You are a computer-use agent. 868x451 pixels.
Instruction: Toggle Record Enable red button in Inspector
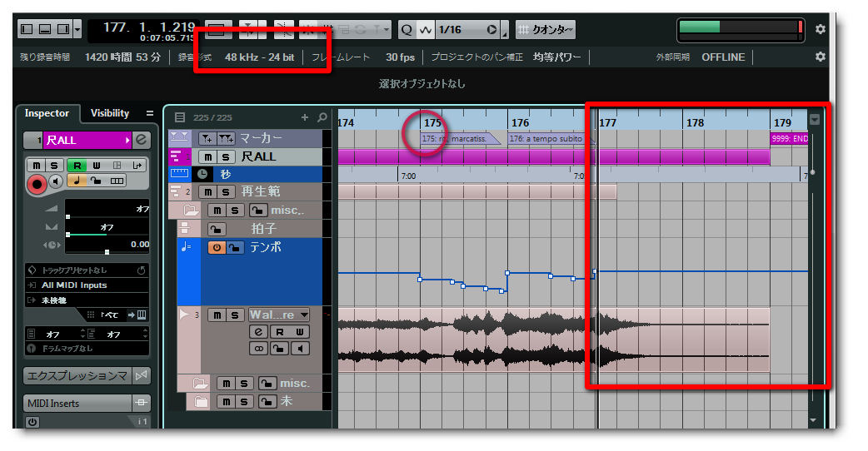point(37,184)
